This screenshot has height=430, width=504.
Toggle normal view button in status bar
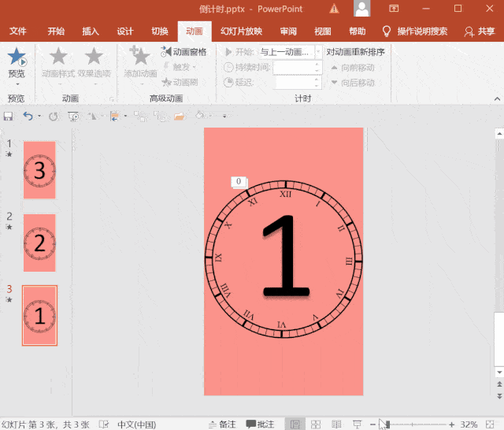(x=294, y=424)
